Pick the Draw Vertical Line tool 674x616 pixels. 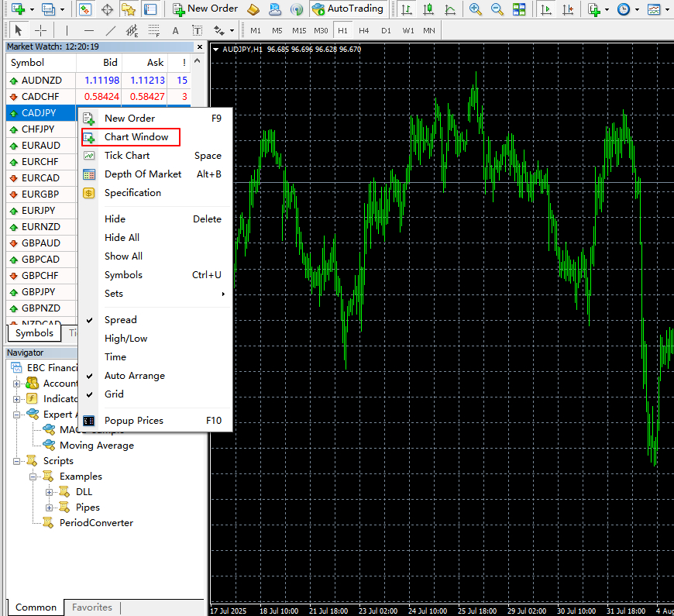click(67, 30)
